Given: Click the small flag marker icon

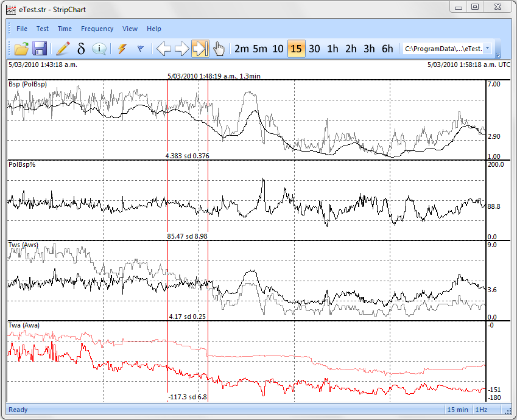Looking at the screenshot, I should click(140, 49).
